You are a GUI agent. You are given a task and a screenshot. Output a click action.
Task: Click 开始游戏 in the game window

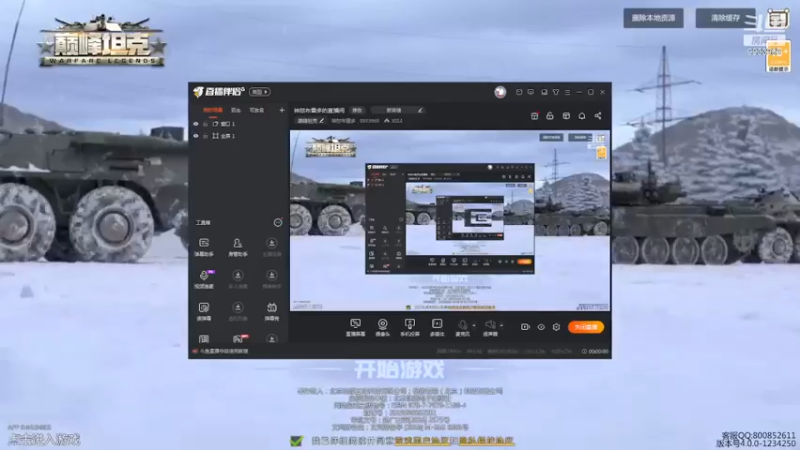coord(399,369)
